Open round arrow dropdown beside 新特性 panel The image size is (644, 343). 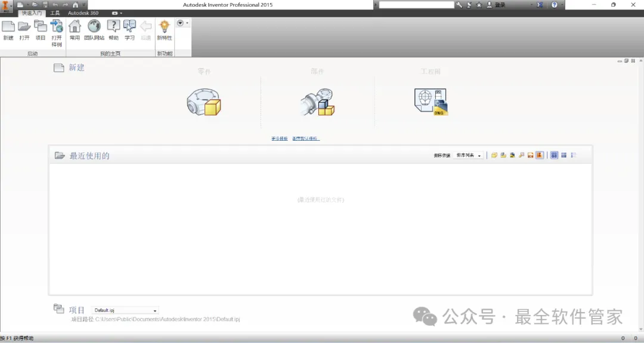[x=182, y=23]
